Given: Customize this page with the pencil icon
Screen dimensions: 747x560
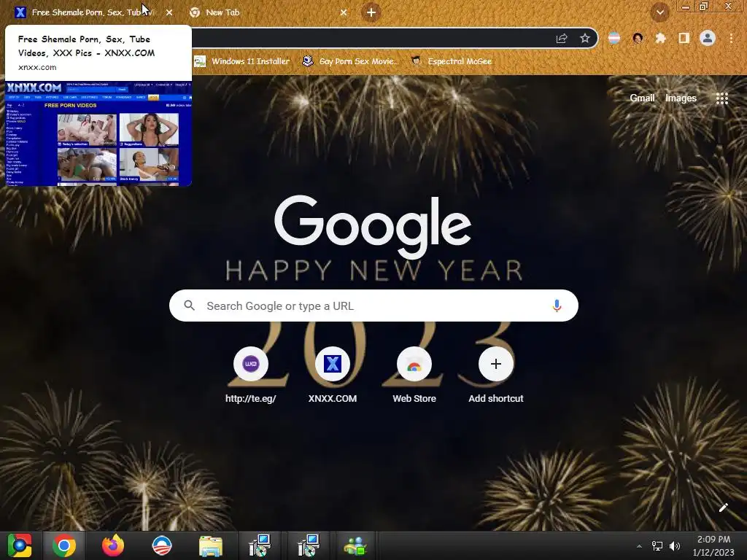Looking at the screenshot, I should click(723, 507).
